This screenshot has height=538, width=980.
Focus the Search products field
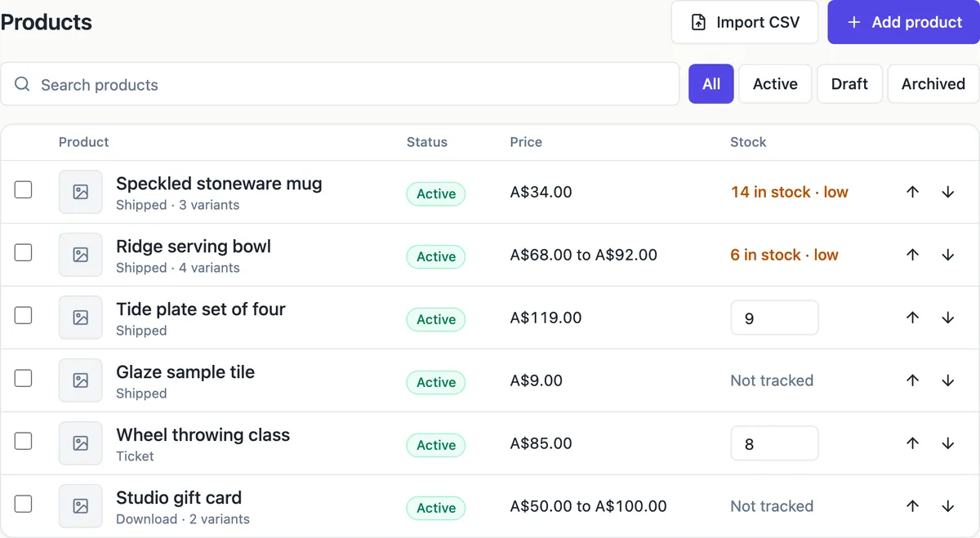click(340, 84)
